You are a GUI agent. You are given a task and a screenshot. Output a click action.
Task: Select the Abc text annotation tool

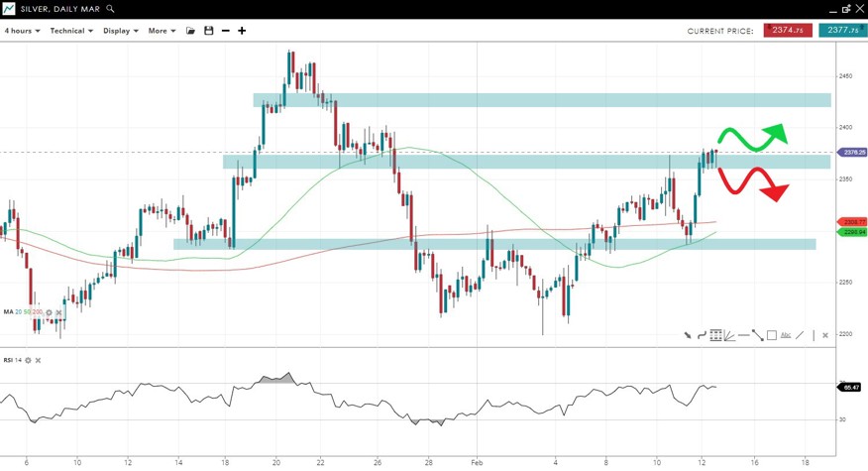(786, 336)
